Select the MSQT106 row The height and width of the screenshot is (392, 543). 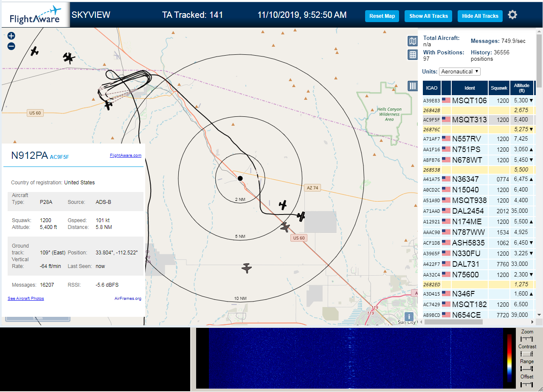(478, 101)
